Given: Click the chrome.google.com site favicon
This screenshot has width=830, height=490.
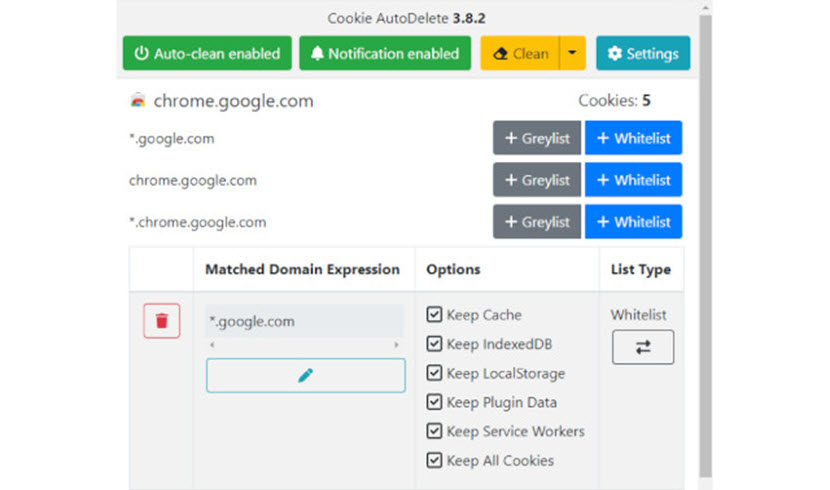Looking at the screenshot, I should [138, 100].
